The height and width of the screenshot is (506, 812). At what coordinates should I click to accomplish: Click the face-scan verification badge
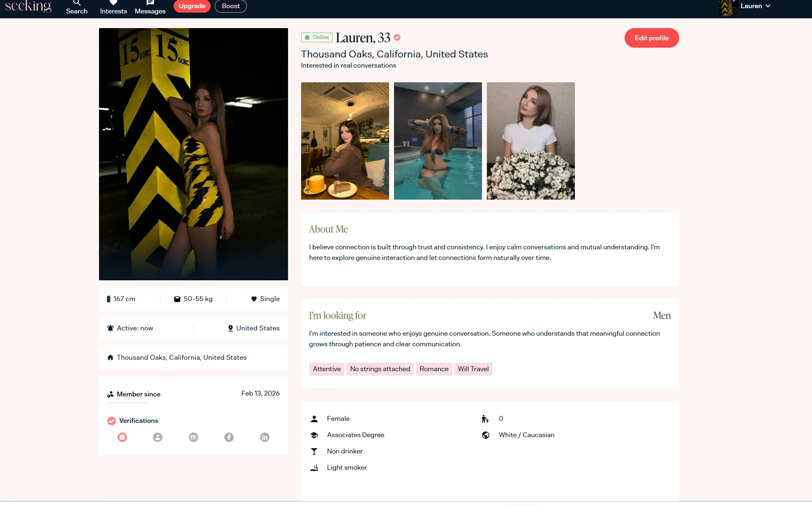click(x=122, y=437)
